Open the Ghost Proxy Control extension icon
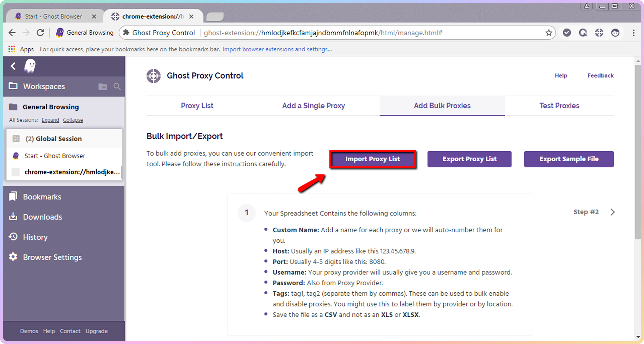The height and width of the screenshot is (344, 644). (599, 33)
